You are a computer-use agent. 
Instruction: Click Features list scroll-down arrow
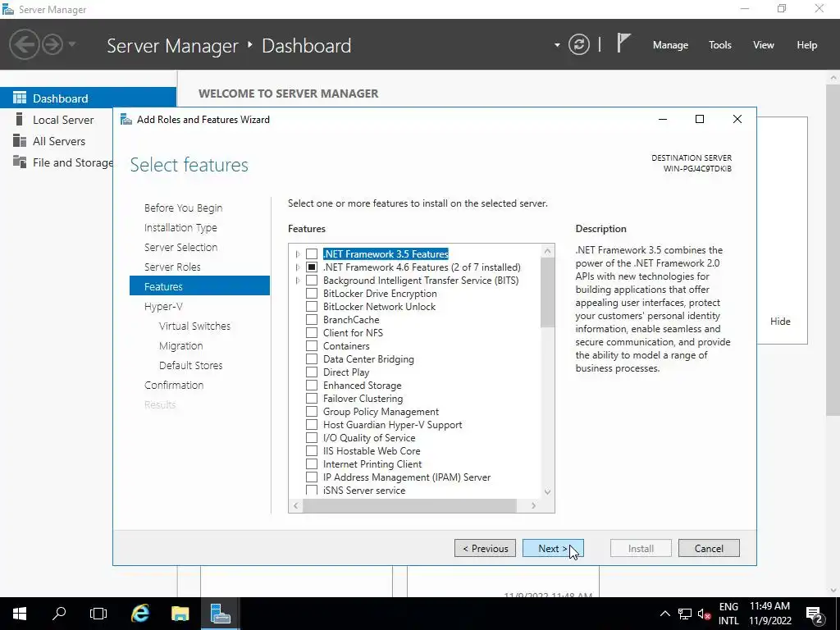547,492
